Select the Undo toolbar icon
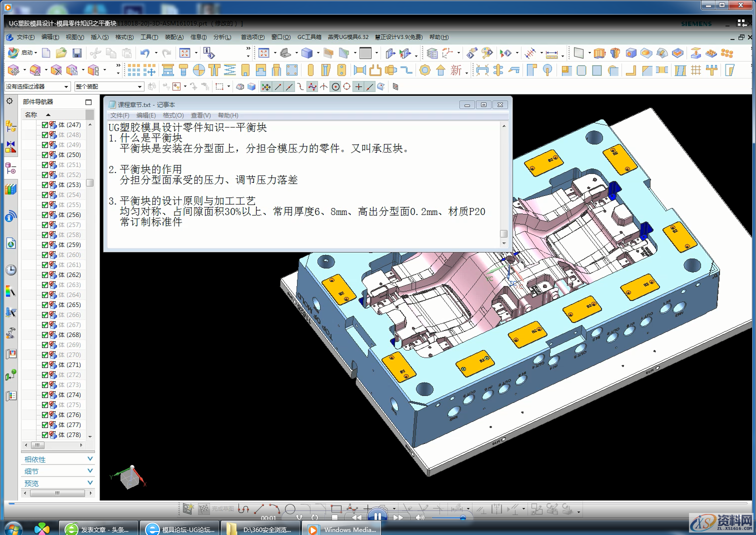 (x=145, y=52)
